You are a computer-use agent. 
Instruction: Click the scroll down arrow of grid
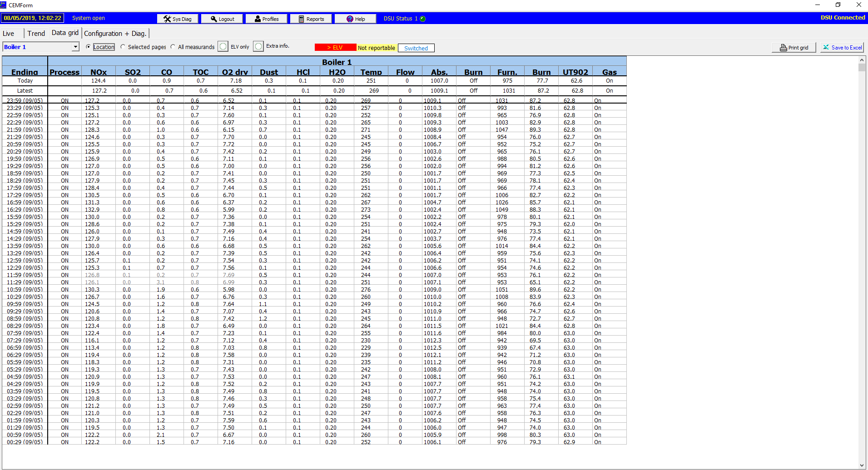[x=862, y=465]
